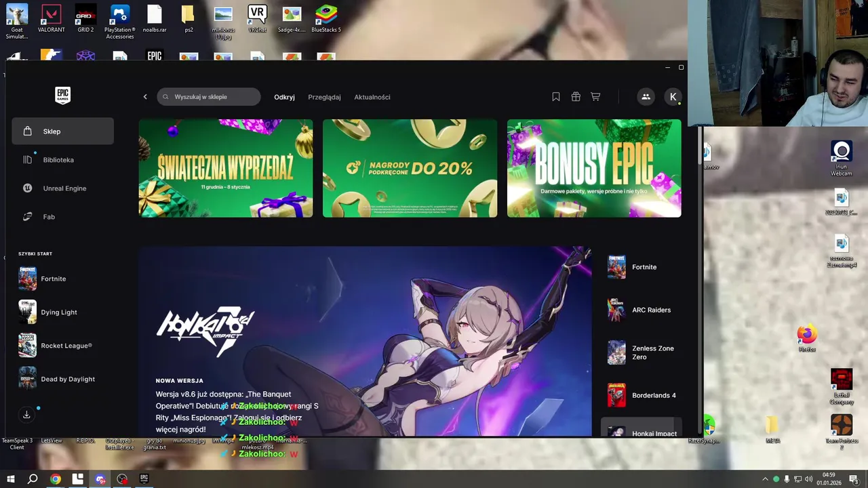
Task: Open the gift box icon in the header
Action: [576, 97]
